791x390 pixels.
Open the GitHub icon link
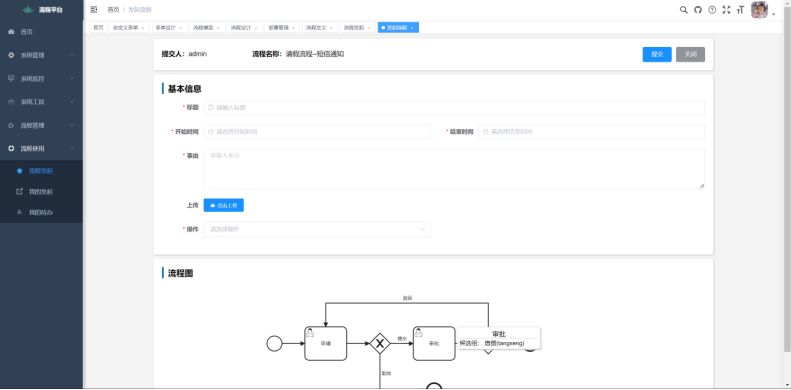pos(698,10)
